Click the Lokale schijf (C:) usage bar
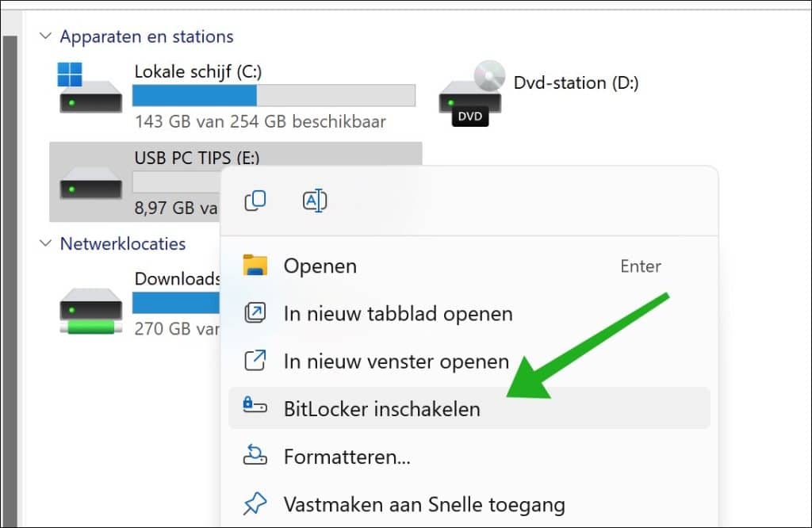This screenshot has width=812, height=528. pos(274,95)
